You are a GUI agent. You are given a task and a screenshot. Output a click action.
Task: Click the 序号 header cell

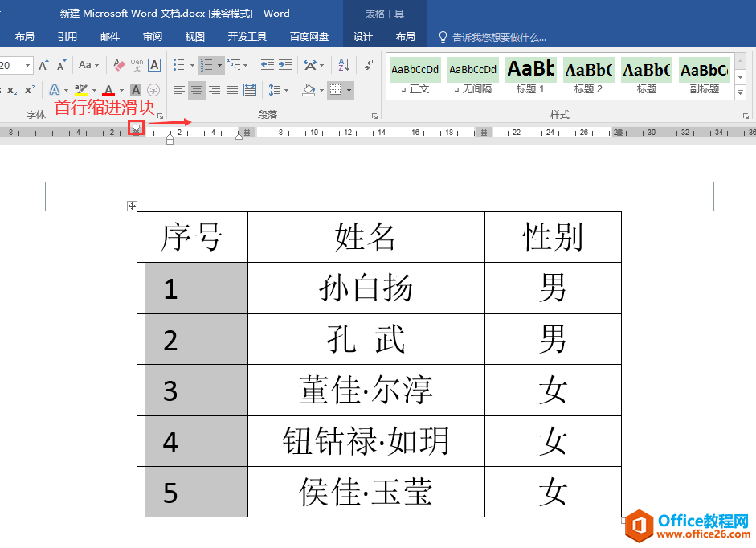click(x=192, y=237)
